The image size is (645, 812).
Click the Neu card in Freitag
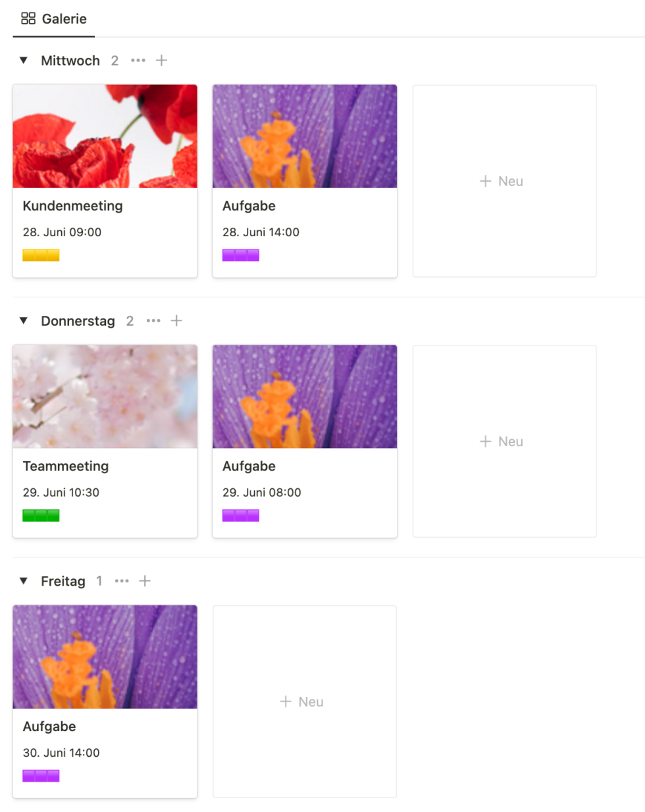(x=304, y=701)
